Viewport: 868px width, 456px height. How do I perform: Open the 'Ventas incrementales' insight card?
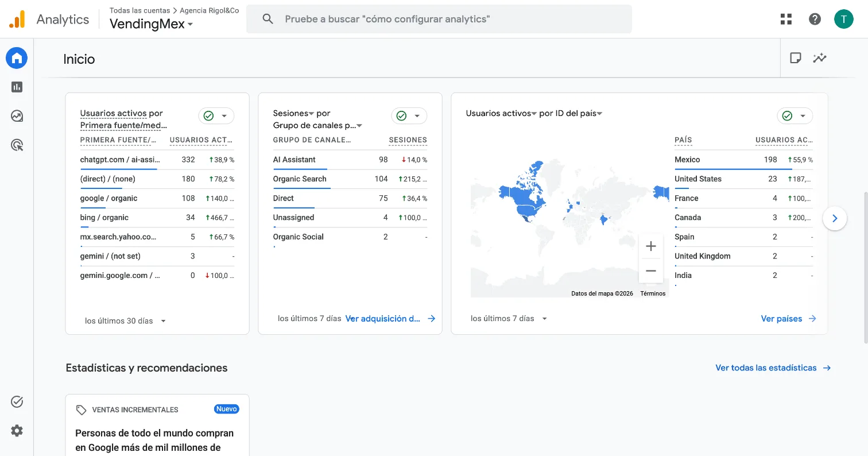pos(157,425)
